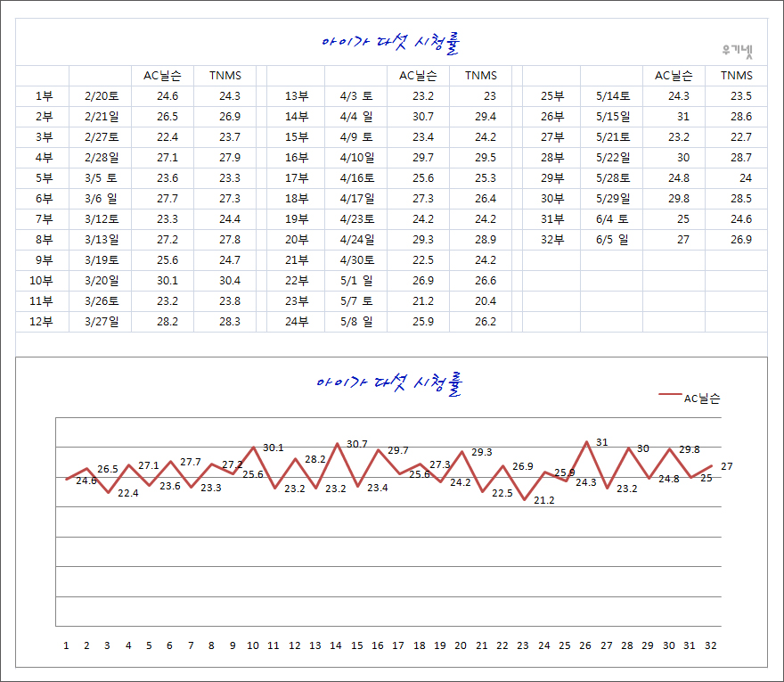Click chart data label 29.8
The width and height of the screenshot is (784, 682).
[690, 450]
